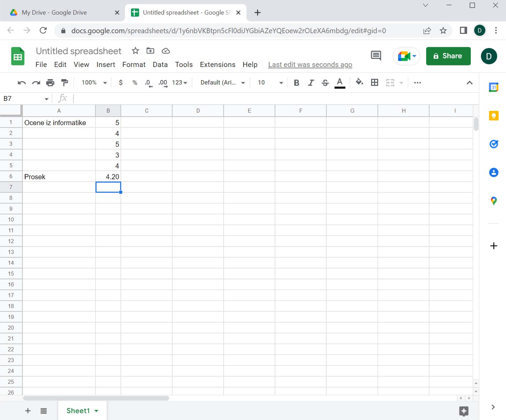Click the print icon in toolbar
The image size is (506, 420).
click(50, 83)
